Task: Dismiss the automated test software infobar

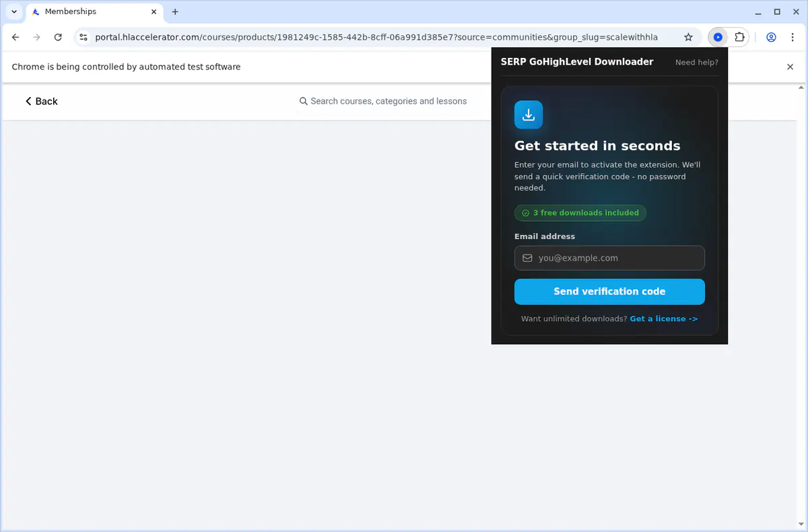Action: tap(790, 67)
